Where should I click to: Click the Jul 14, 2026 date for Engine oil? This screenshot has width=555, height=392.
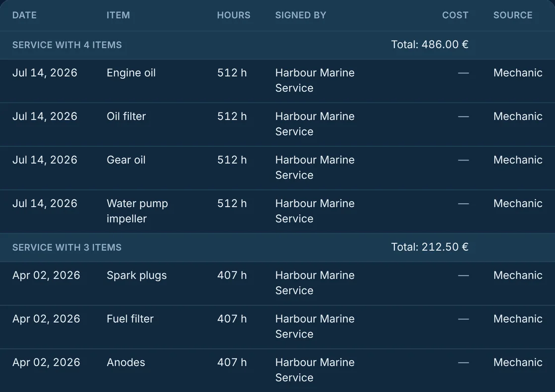click(x=45, y=73)
